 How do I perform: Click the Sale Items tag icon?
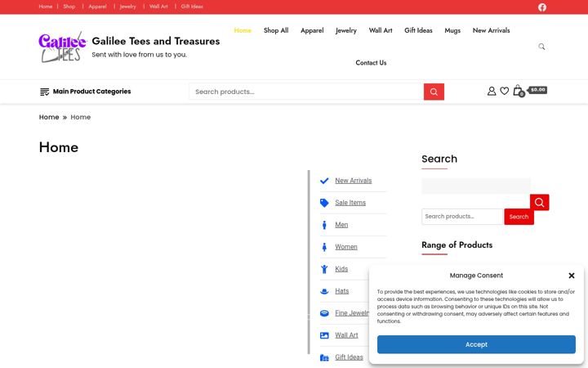tap(324, 203)
